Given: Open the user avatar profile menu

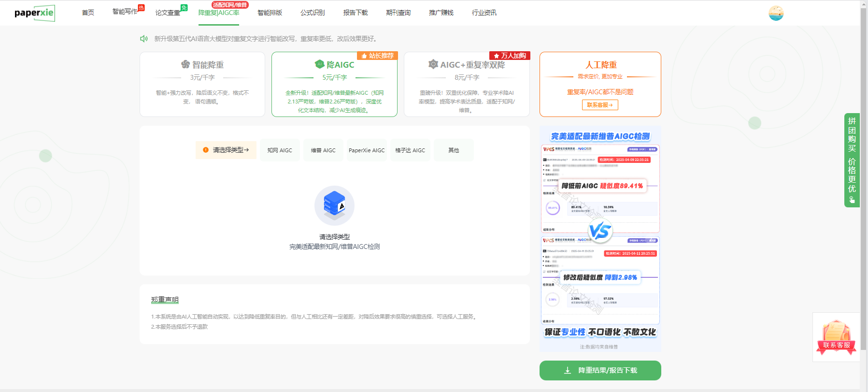Looking at the screenshot, I should click(776, 13).
